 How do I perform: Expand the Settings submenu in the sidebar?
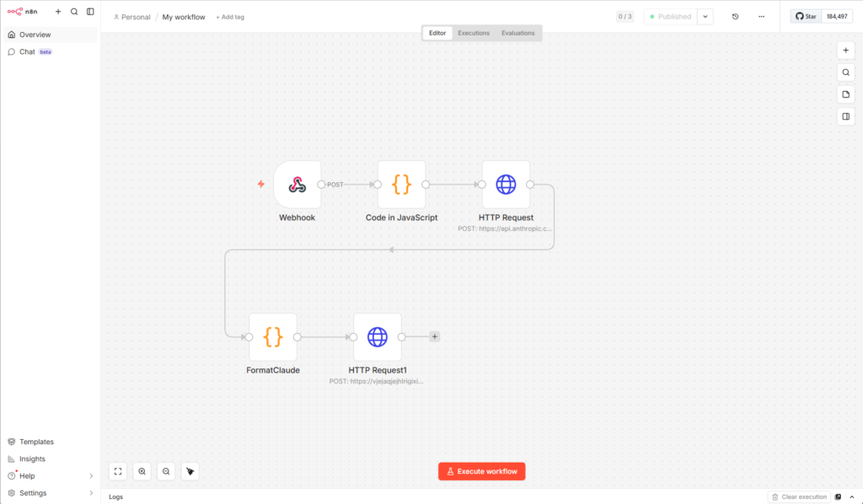pos(91,493)
